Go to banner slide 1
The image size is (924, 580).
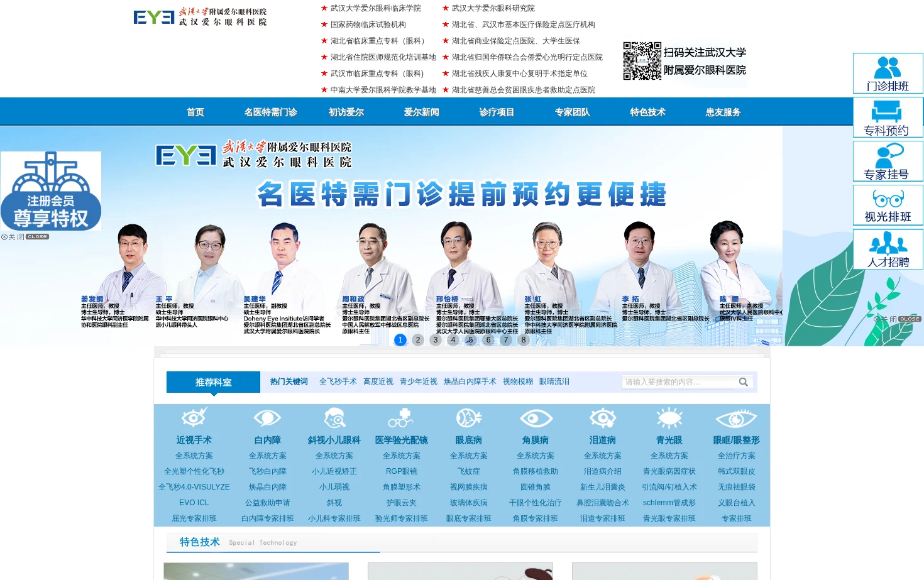400,340
